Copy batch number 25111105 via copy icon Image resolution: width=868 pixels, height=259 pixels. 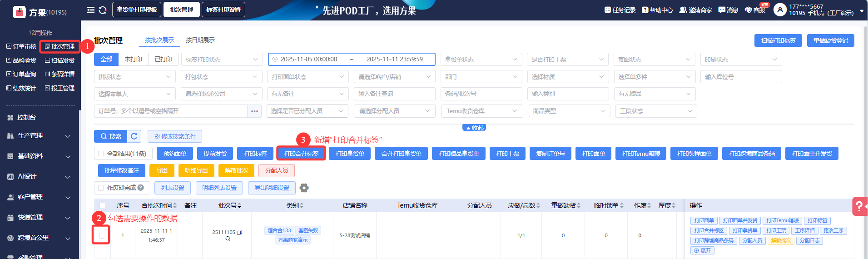[239, 232]
